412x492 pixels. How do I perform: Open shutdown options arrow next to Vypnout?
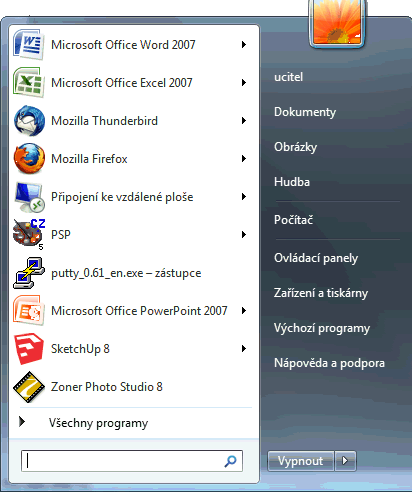pos(345,461)
